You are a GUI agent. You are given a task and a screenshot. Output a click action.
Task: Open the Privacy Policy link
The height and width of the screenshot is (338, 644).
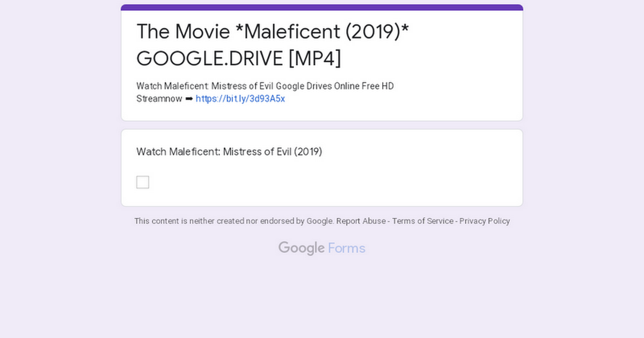(x=485, y=221)
